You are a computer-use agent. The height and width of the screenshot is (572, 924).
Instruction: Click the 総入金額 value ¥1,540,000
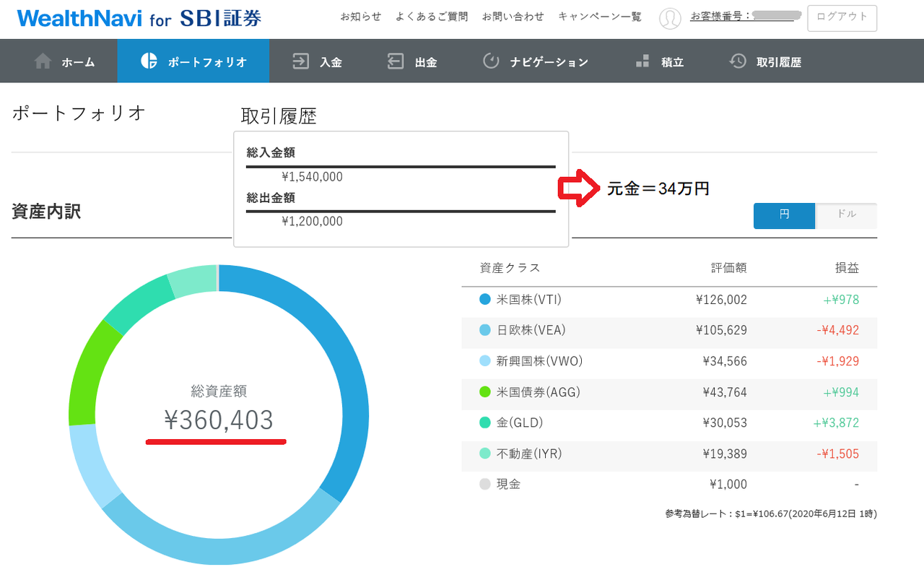pos(312,177)
